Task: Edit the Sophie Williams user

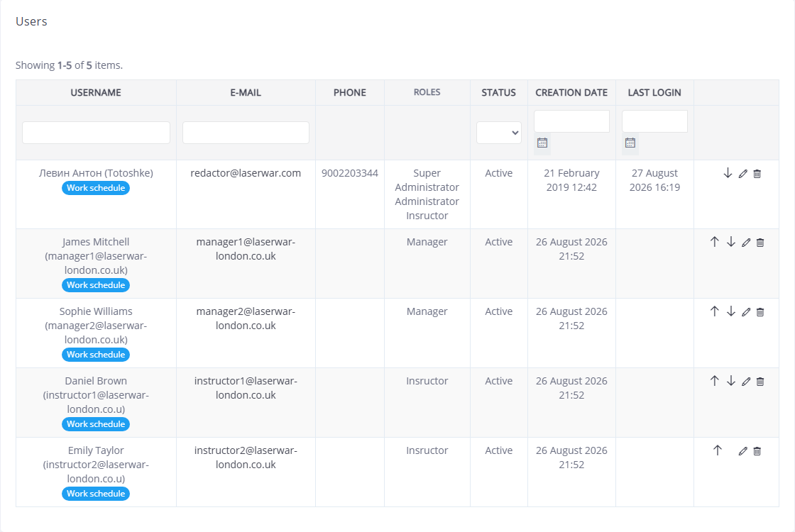Action: (746, 312)
